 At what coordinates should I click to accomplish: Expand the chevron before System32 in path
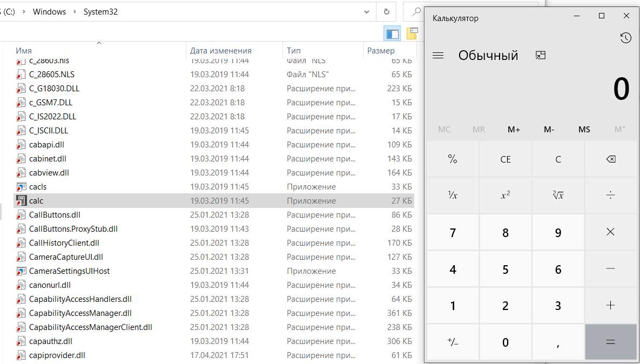75,11
